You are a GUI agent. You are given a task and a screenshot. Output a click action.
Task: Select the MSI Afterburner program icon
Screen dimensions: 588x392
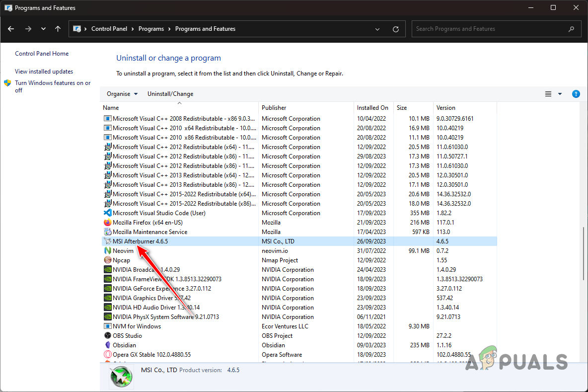[107, 241]
